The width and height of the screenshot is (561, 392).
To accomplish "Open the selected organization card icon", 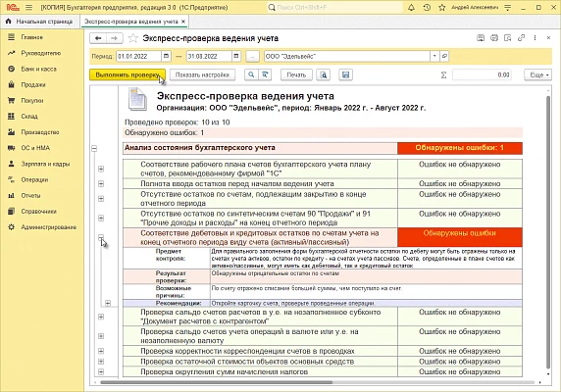I will point(444,56).
